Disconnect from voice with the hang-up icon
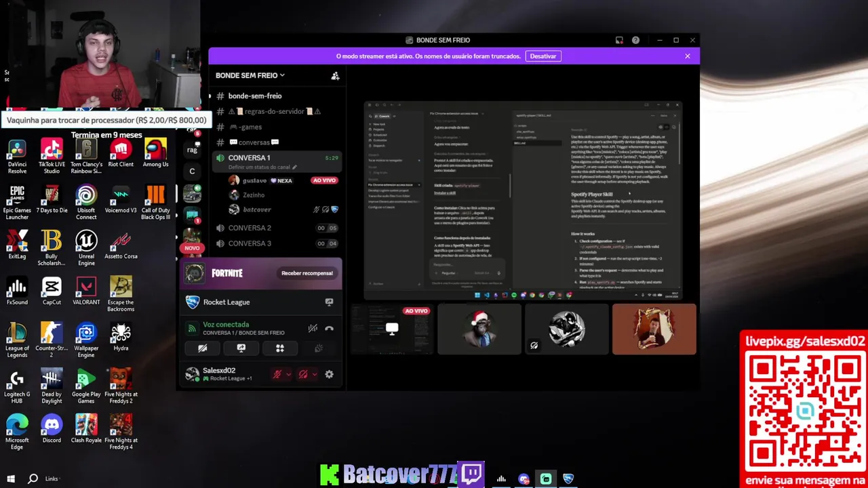 tap(329, 329)
